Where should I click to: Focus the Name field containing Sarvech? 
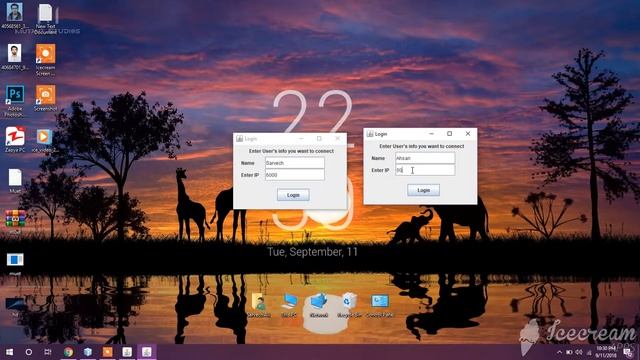pos(295,163)
